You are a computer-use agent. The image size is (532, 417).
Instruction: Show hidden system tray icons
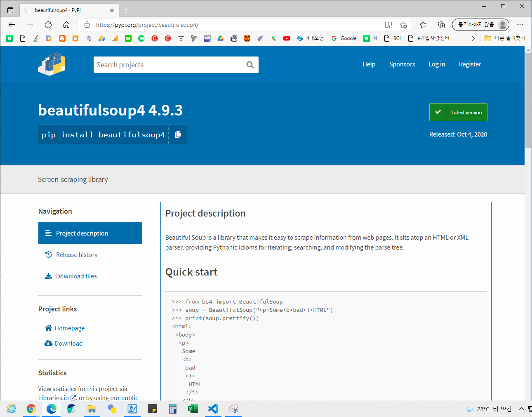(521, 409)
